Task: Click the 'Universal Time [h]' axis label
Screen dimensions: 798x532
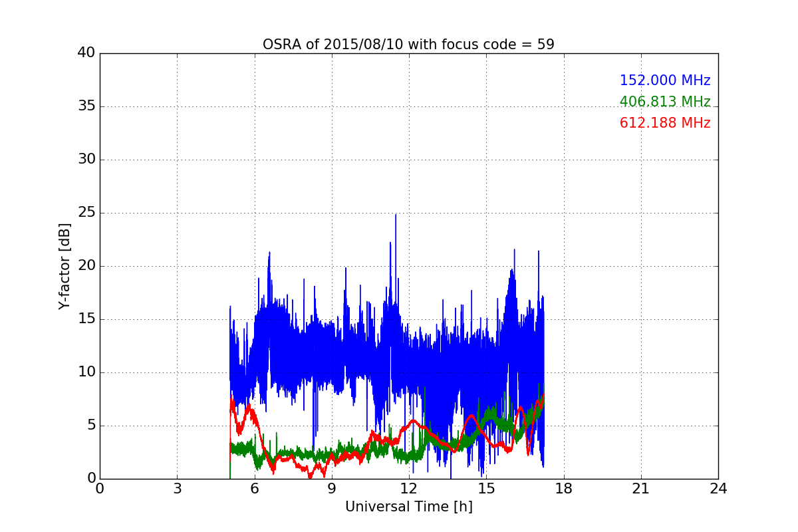Action: point(408,507)
